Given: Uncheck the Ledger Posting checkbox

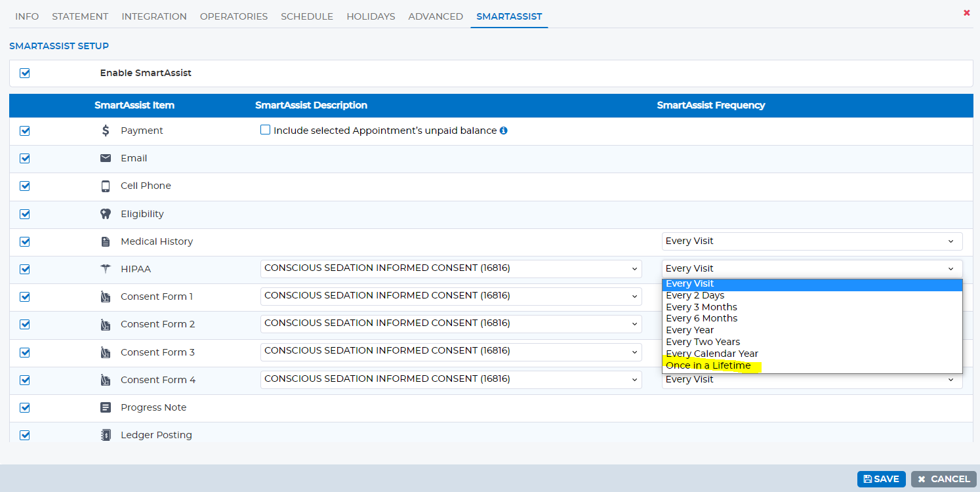Looking at the screenshot, I should coord(25,435).
